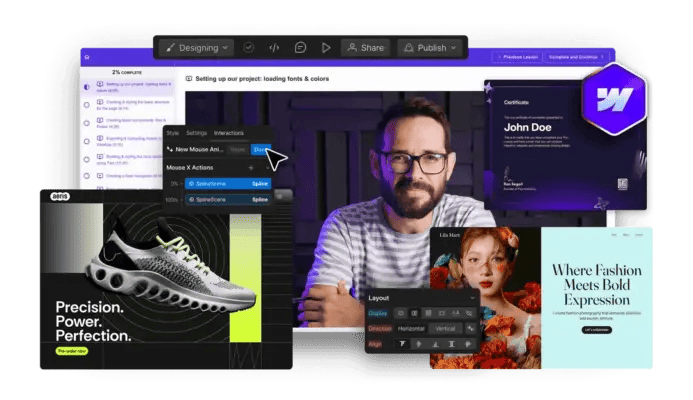Choose Align start icon in Layout panel

click(x=402, y=344)
